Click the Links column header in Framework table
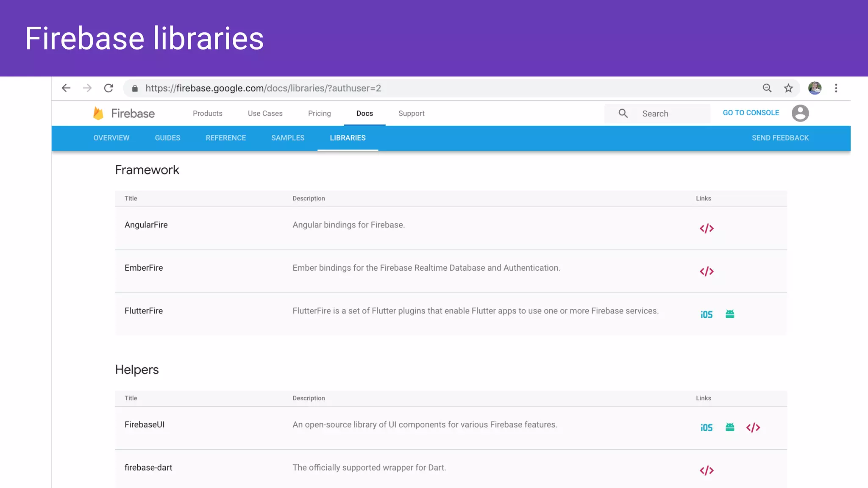This screenshot has height=488, width=868. coord(704,198)
